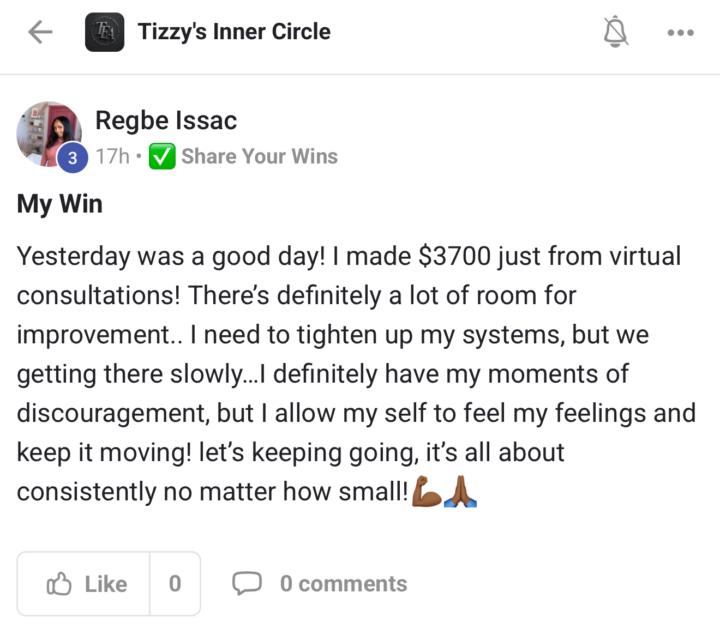Click the praying hands emoji

click(460, 492)
